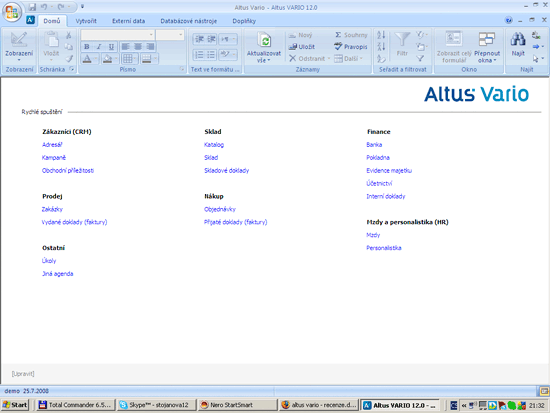The width and height of the screenshot is (550, 413).
Task: Expand the Schránka group dialog launcher
Action: pyautogui.click(x=72, y=69)
